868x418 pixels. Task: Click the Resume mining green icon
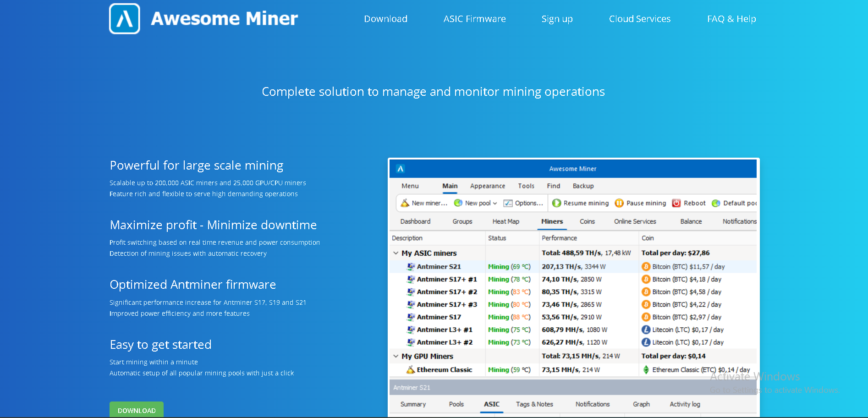[556, 203]
